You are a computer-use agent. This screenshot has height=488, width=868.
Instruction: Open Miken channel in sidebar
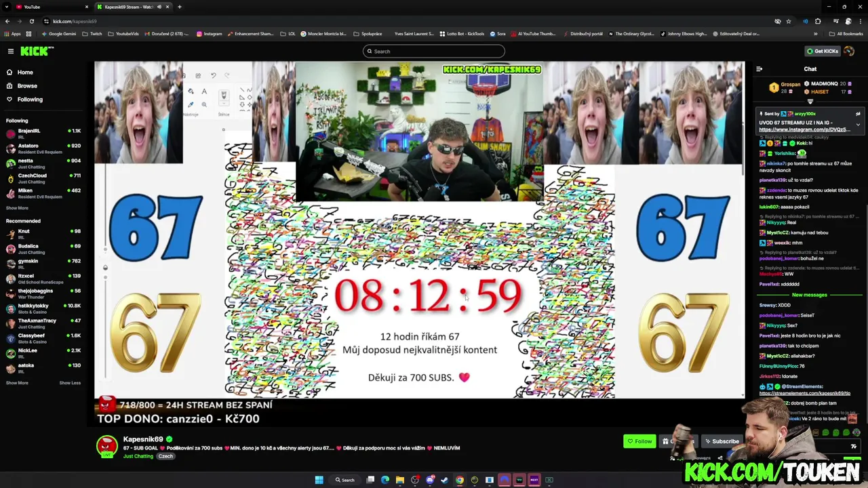tap(43, 193)
